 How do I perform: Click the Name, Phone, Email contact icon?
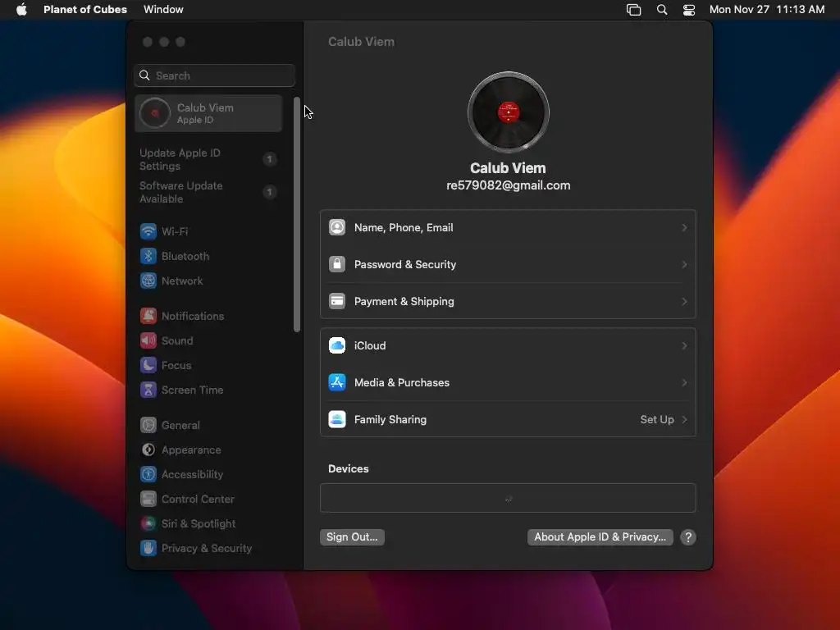(337, 228)
